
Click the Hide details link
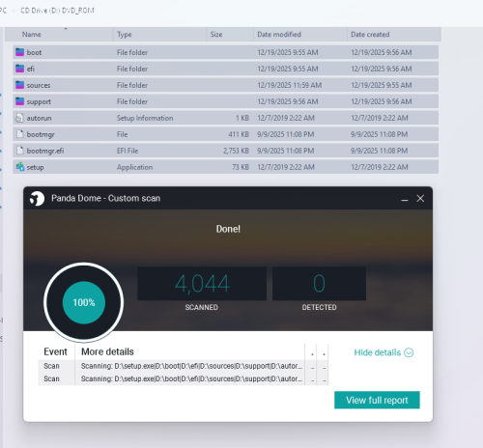point(378,352)
